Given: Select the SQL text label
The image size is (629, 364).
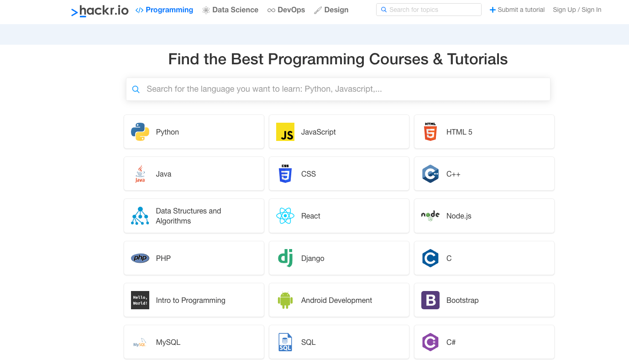Looking at the screenshot, I should click(309, 342).
